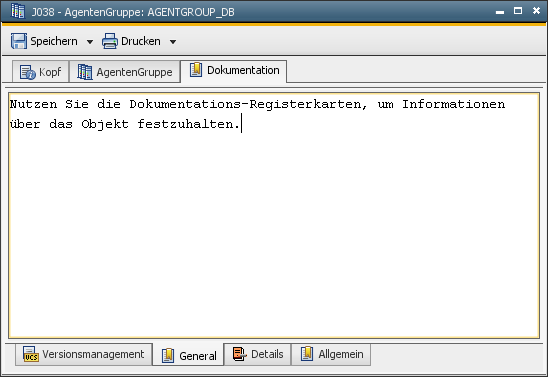Click the Allgemein tab book icon
548x377 pixels.
(307, 354)
